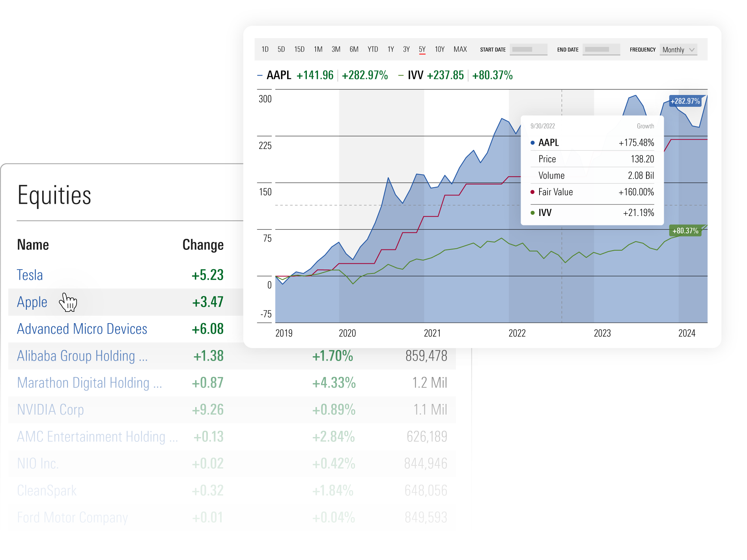Select the 1D time range

265,49
